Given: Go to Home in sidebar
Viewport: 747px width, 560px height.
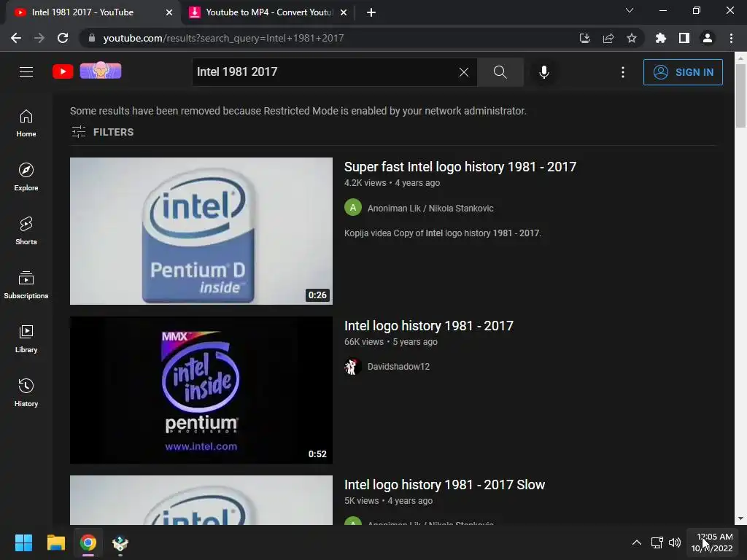Looking at the screenshot, I should [26, 122].
